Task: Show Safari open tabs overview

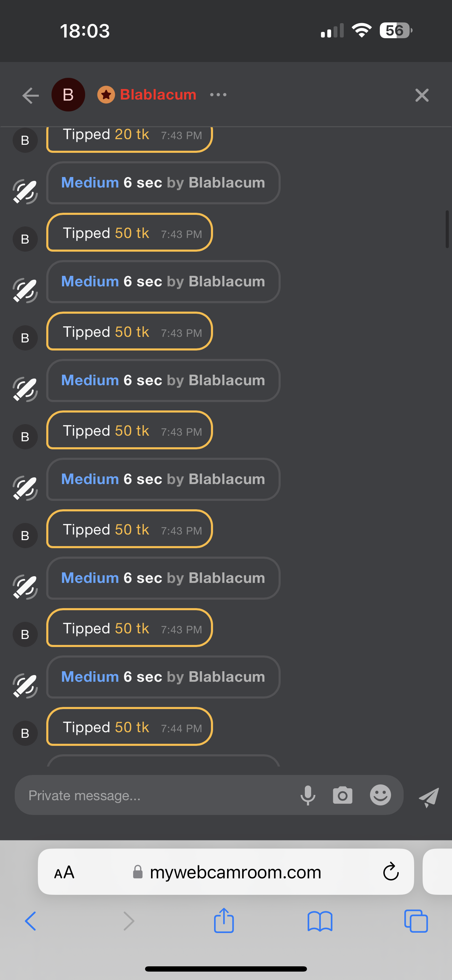Action: (416, 921)
